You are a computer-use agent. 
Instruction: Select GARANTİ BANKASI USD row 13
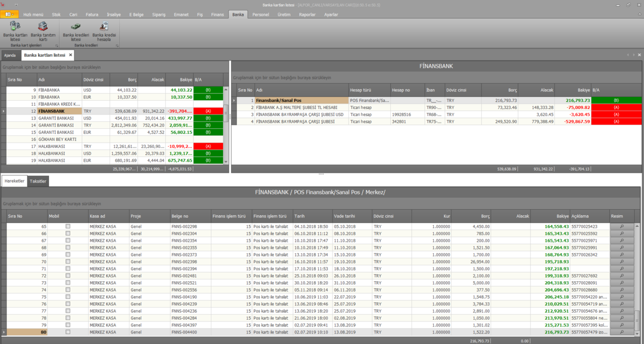pos(55,118)
